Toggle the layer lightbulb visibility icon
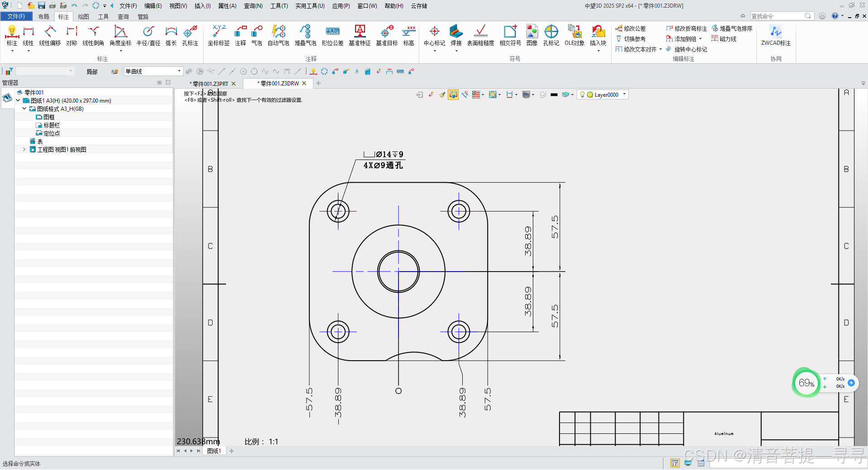The image size is (868, 470). point(583,95)
